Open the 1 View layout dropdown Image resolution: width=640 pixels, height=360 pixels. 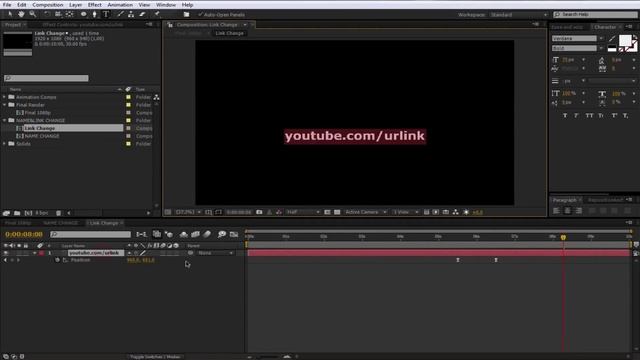pyautogui.click(x=406, y=212)
